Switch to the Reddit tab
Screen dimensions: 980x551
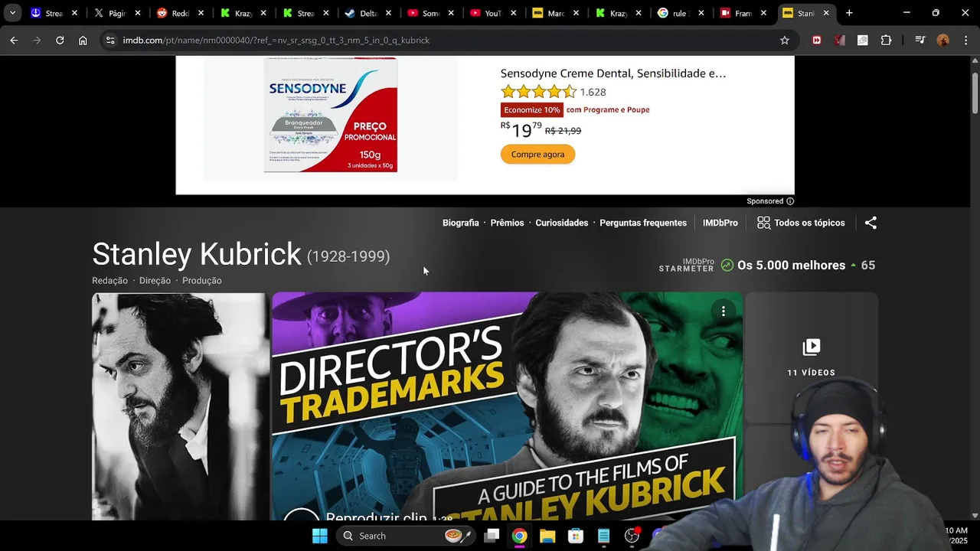click(x=179, y=13)
